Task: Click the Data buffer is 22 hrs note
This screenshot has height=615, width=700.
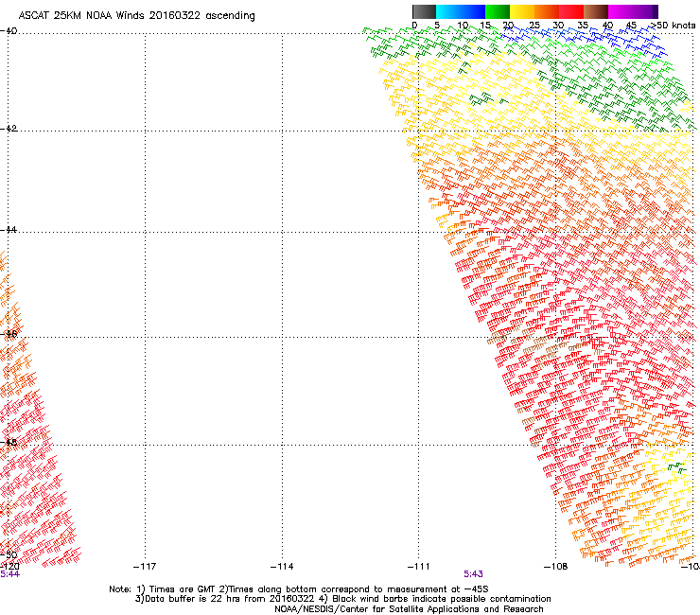Action: click(342, 599)
